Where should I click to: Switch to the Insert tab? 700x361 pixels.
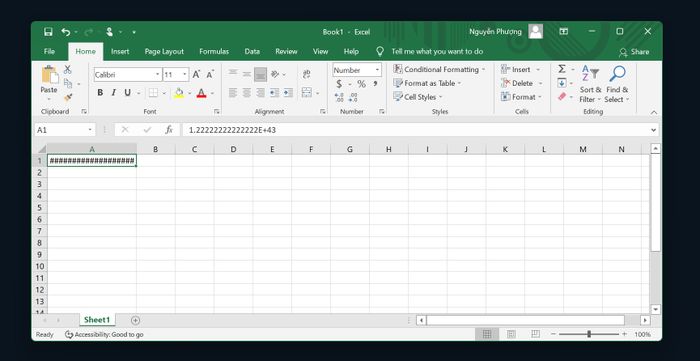pos(120,52)
